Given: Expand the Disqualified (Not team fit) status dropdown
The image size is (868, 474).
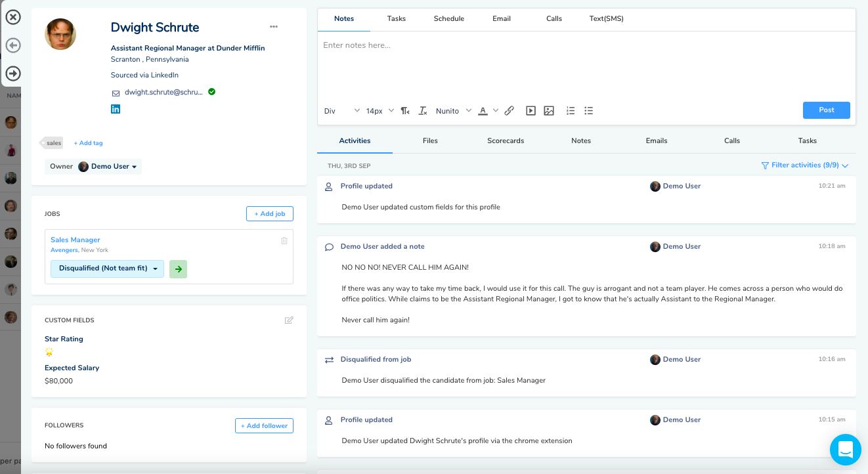Looking at the screenshot, I should (107, 269).
